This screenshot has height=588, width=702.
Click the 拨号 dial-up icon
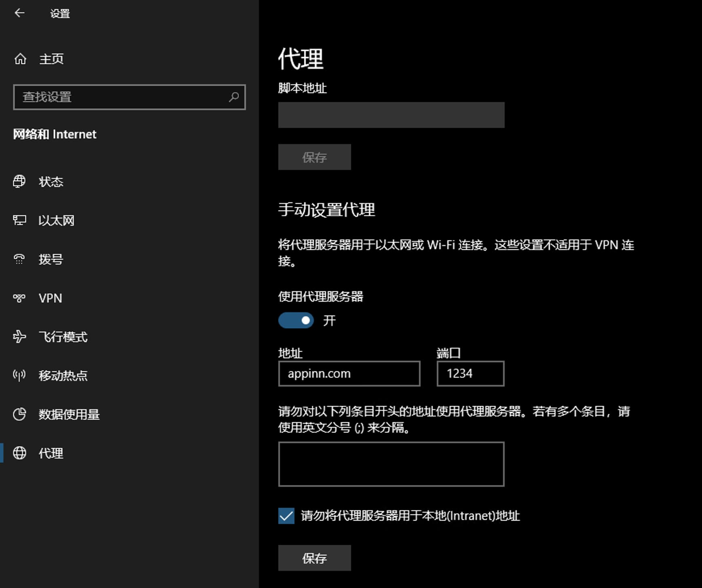click(x=19, y=259)
